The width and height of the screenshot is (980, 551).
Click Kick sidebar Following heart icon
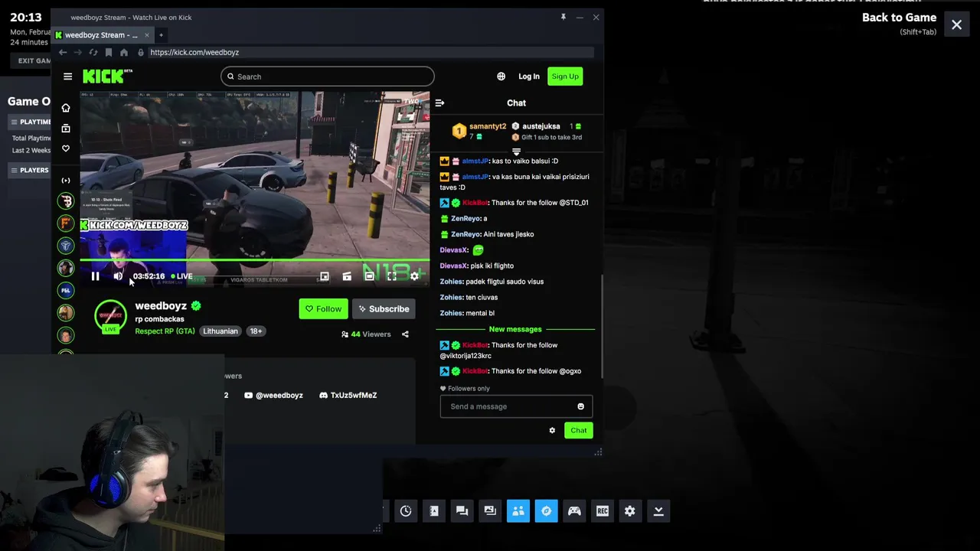66,148
